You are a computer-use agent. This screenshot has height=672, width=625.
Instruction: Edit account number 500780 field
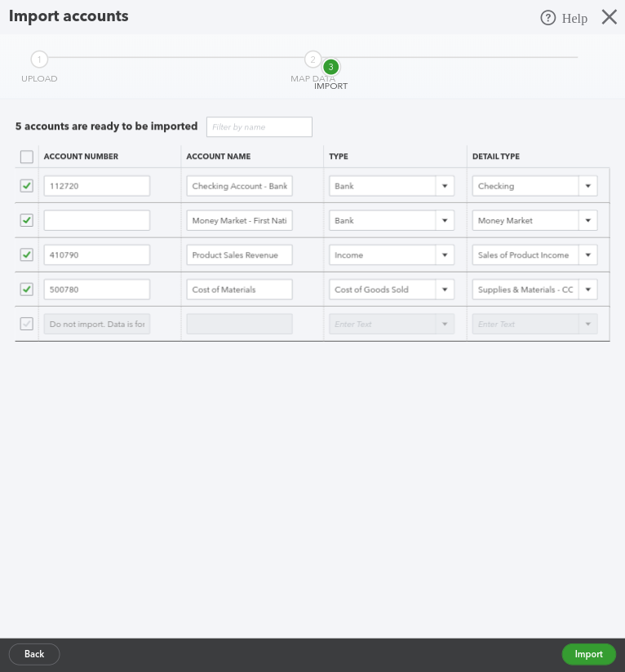97,290
